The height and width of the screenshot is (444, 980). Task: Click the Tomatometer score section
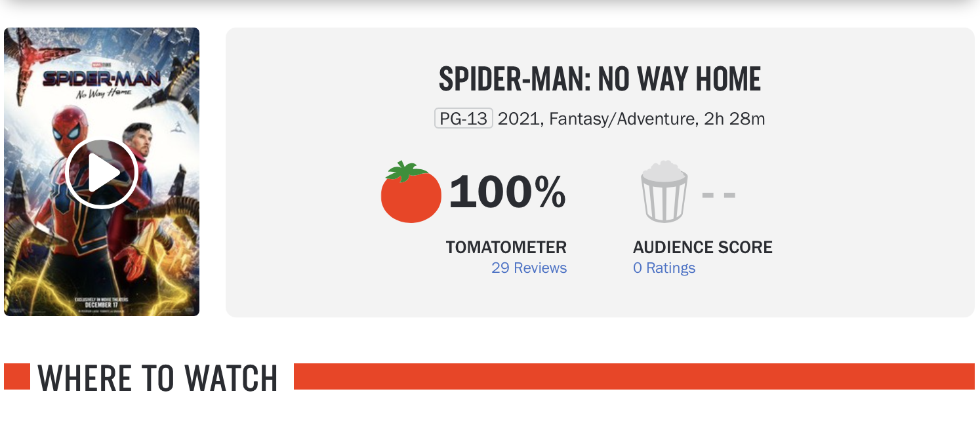[x=472, y=210]
